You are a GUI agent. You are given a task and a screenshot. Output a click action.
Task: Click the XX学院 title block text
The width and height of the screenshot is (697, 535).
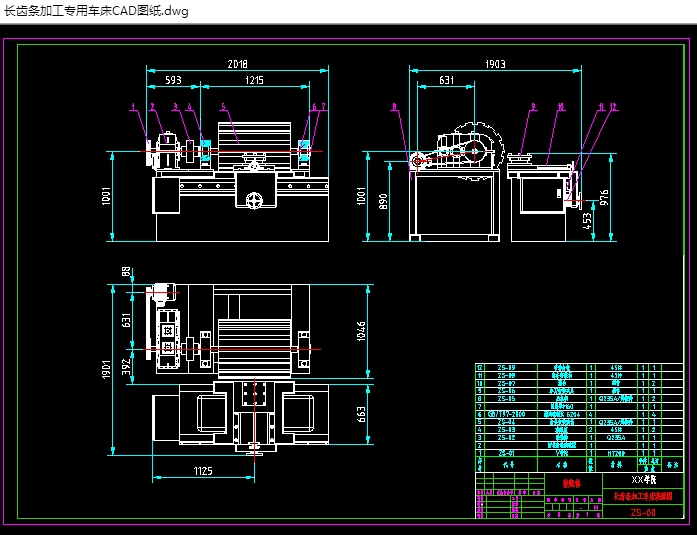(644, 480)
